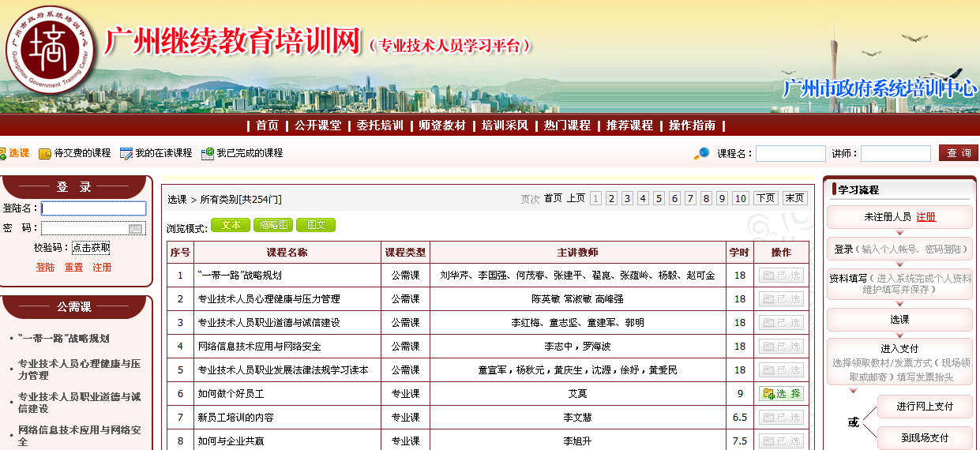The image size is (980, 450).
Task: Click 点击获取 to get verification code
Action: (x=92, y=248)
